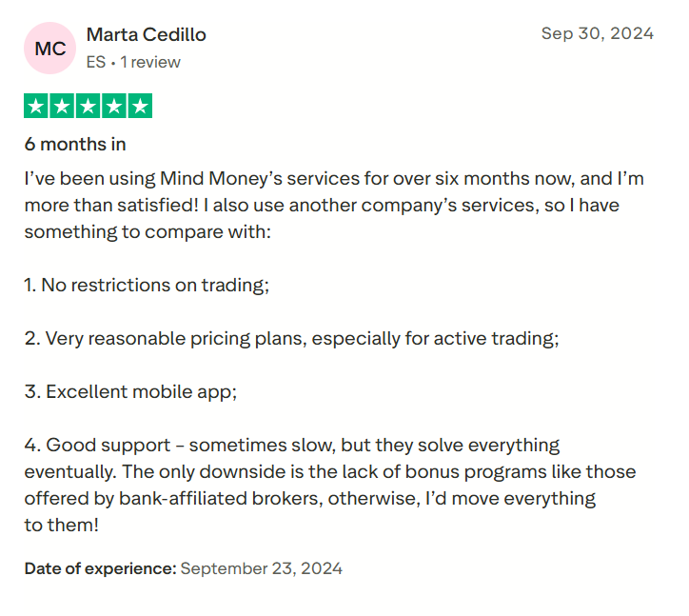Select the "No restrictions on trading" point
Viewport: 689px width, 616px height.
coord(148,285)
